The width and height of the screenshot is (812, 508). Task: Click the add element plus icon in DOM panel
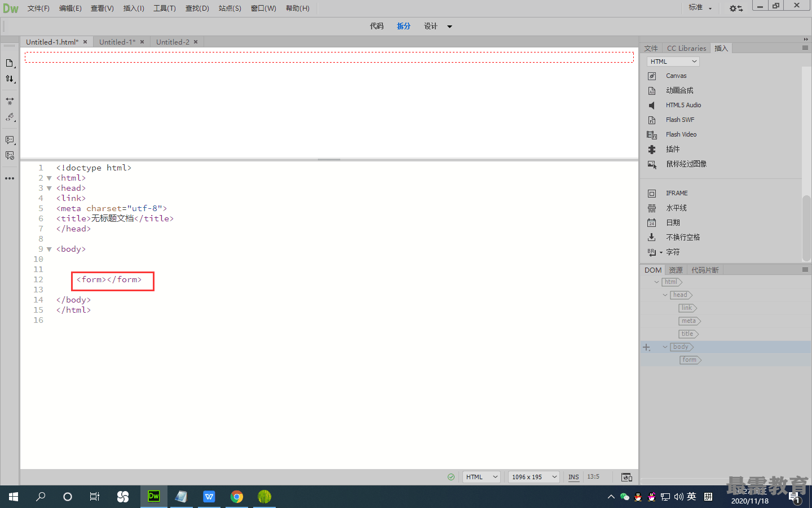click(x=647, y=347)
